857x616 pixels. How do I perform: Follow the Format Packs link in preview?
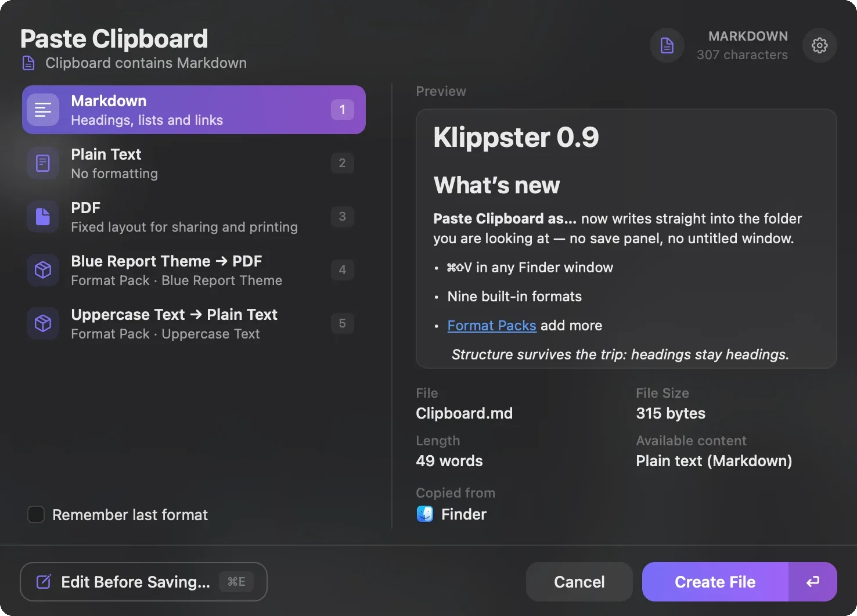point(492,325)
